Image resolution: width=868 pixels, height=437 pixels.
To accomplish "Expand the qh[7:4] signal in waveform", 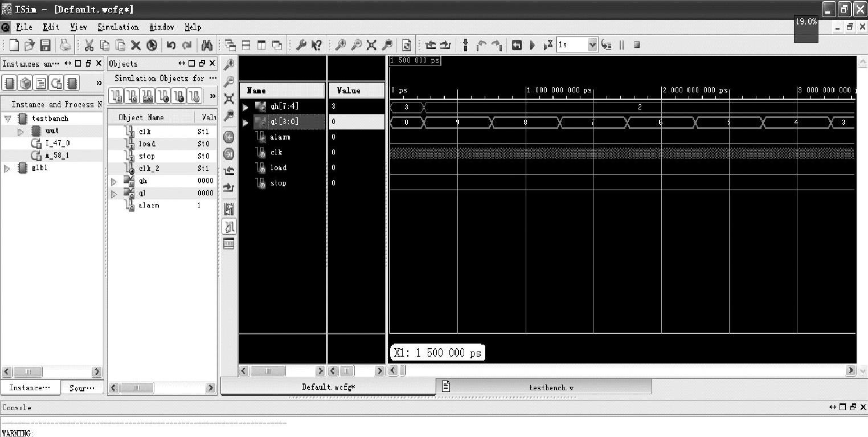I will (x=245, y=107).
